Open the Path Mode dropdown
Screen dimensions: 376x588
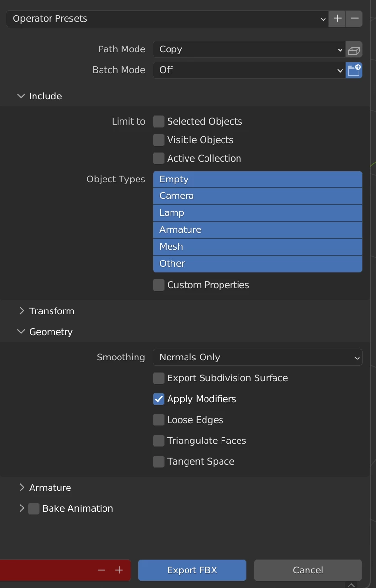point(249,49)
